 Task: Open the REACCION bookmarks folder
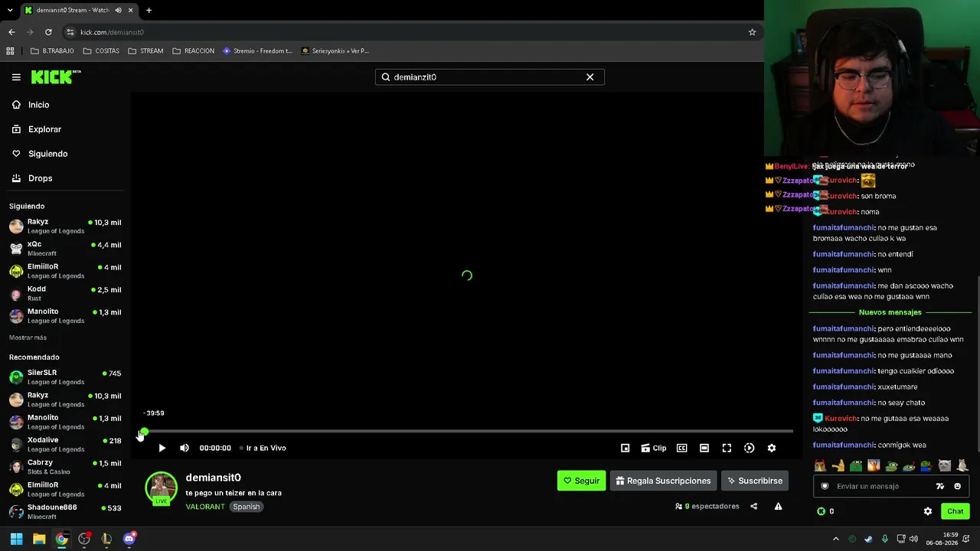click(194, 51)
